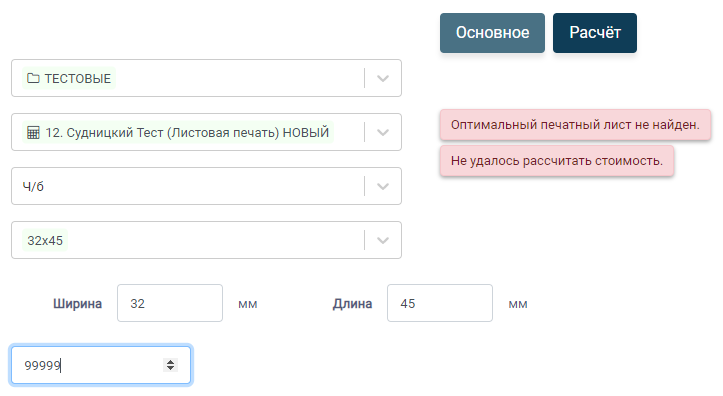The image size is (723, 396).
Task: Dismiss the Оптимальный печатный лист не найден alert
Action: click(x=575, y=124)
